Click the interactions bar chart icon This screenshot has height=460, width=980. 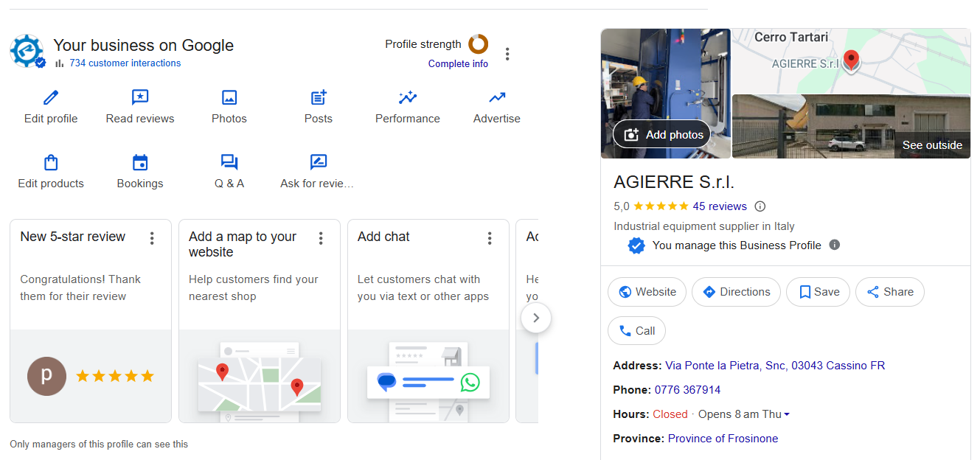pos(60,63)
